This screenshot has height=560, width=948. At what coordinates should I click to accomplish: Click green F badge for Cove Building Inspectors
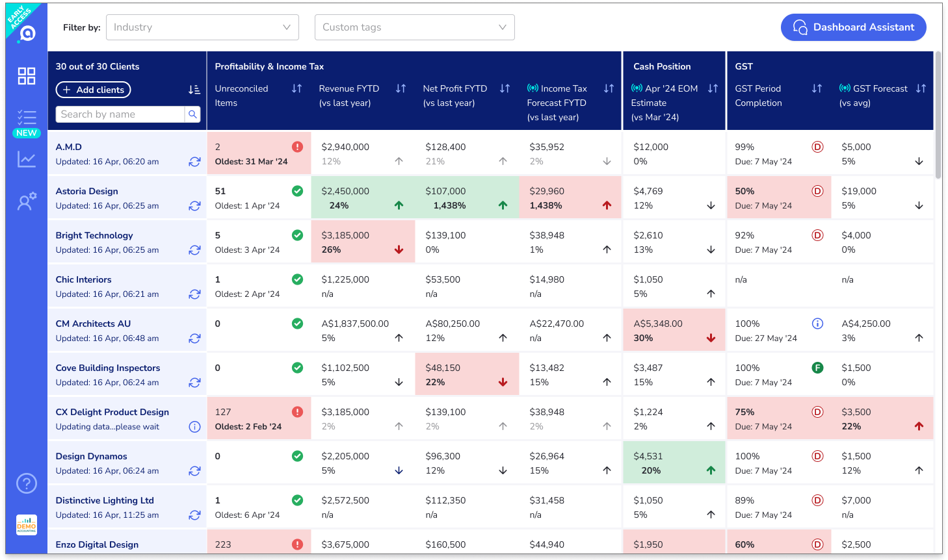tap(817, 368)
